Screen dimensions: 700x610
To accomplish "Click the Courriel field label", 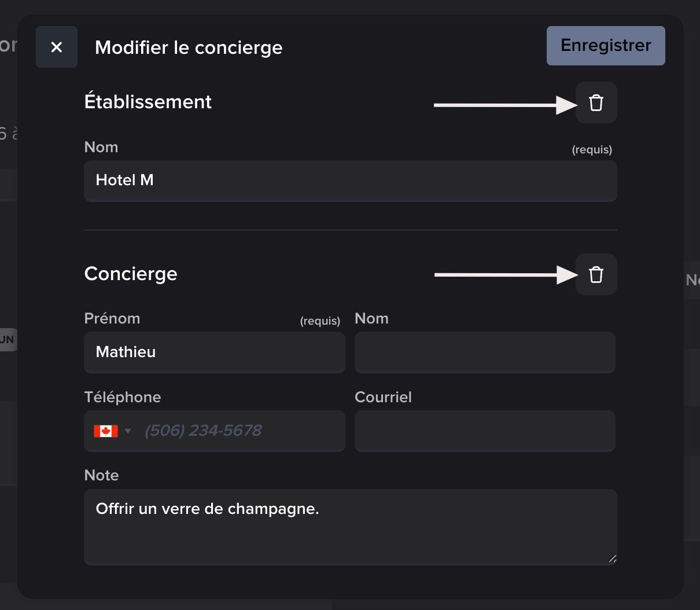I will [383, 398].
